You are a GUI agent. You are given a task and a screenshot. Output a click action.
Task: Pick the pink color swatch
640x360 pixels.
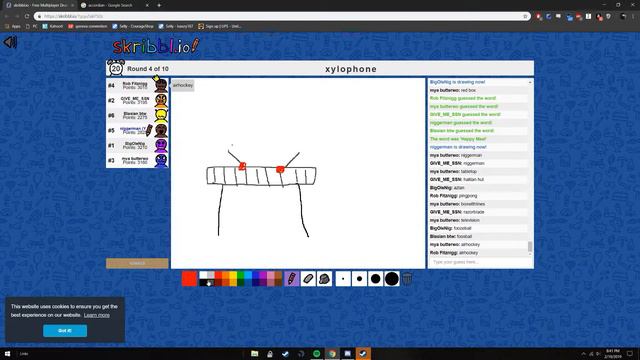pos(271,276)
